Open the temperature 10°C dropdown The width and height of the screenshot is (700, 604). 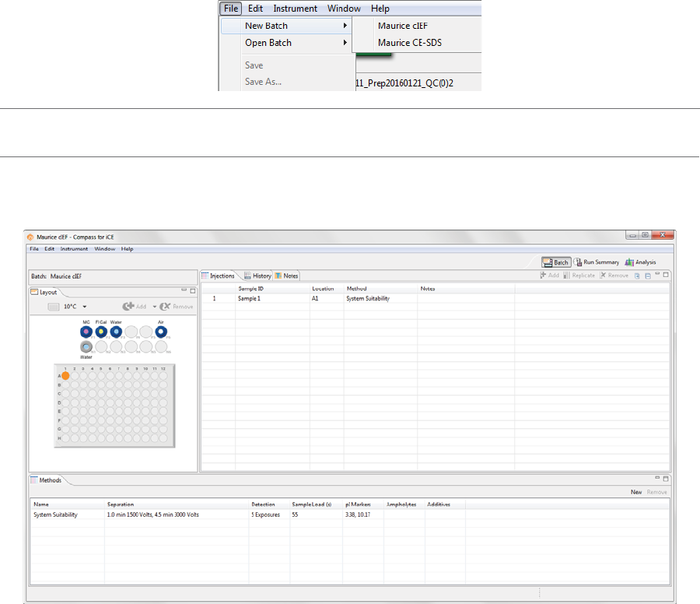point(84,307)
